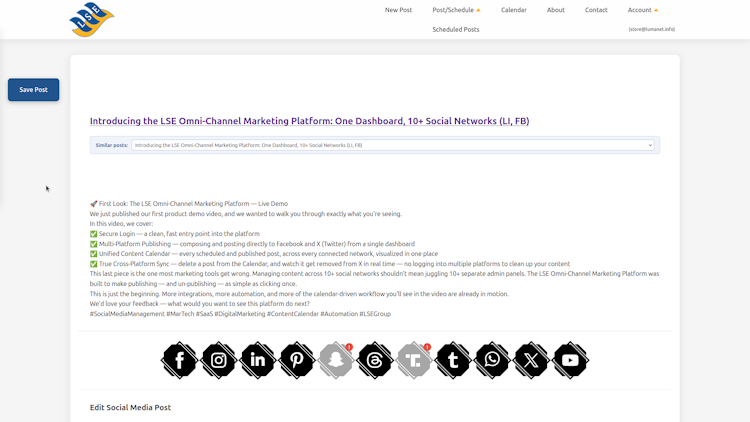The height and width of the screenshot is (422, 750).
Task: Select the Pinterest network icon
Action: pos(297,360)
